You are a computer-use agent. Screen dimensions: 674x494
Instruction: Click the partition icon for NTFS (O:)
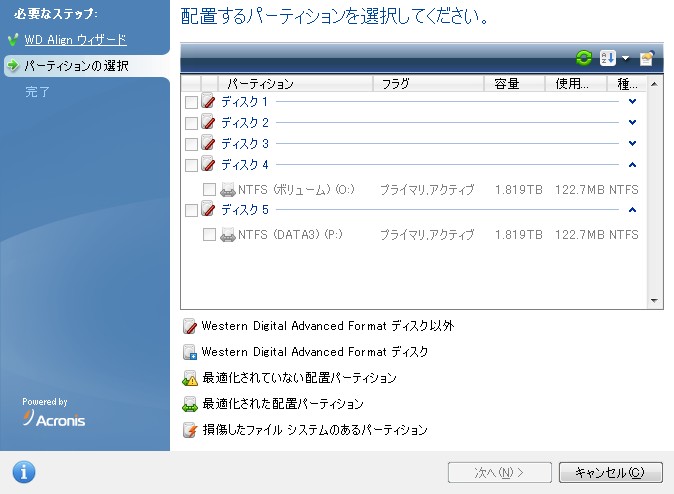tap(228, 189)
